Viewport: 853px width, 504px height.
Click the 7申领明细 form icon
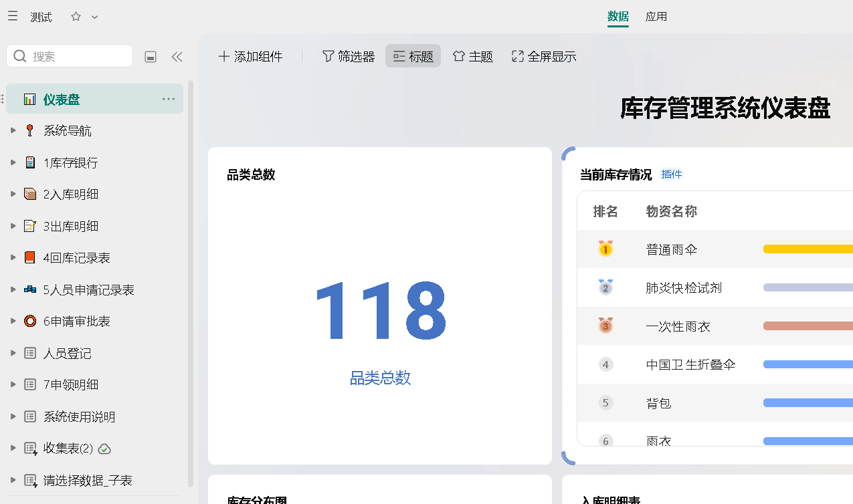click(x=30, y=384)
